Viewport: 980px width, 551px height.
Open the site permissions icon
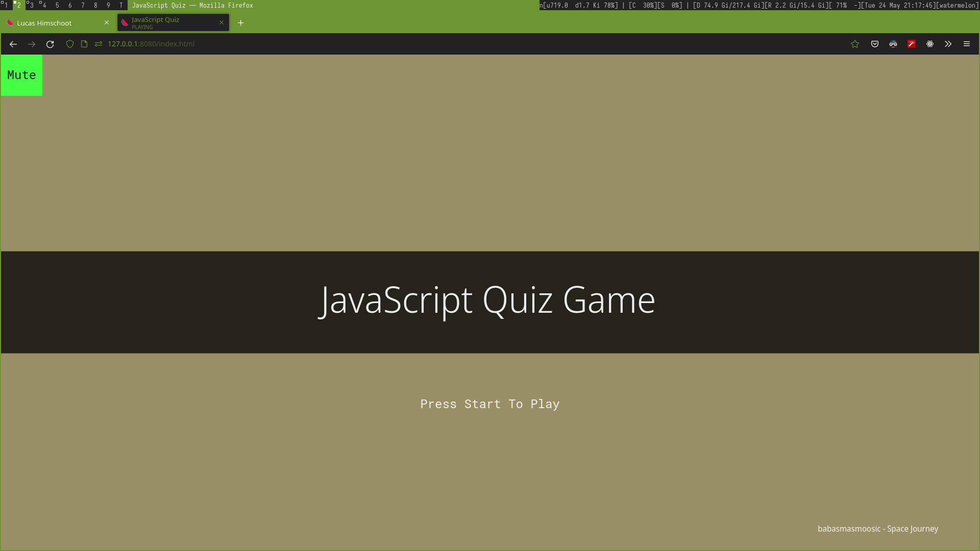click(x=99, y=44)
